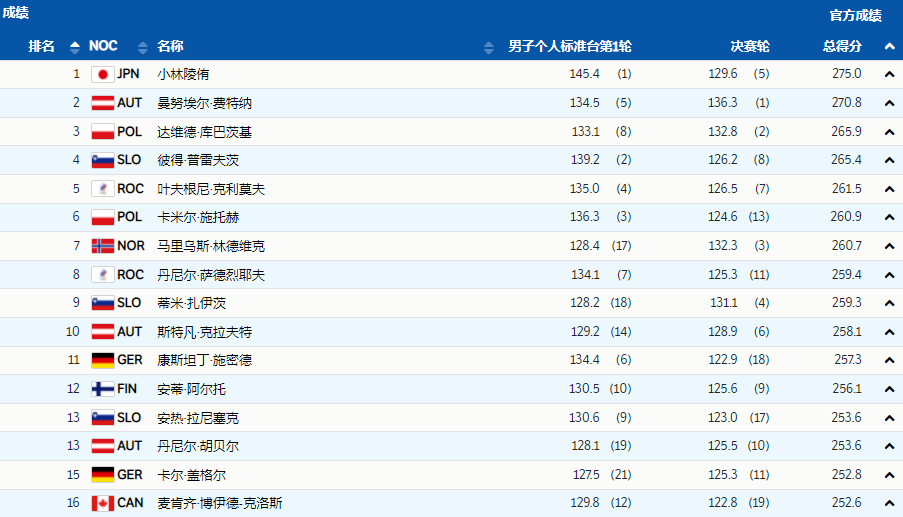Collapse details for 丹尼尔·萨德烈耶夫 row
Screen dimensions: 903x517
tap(889, 275)
